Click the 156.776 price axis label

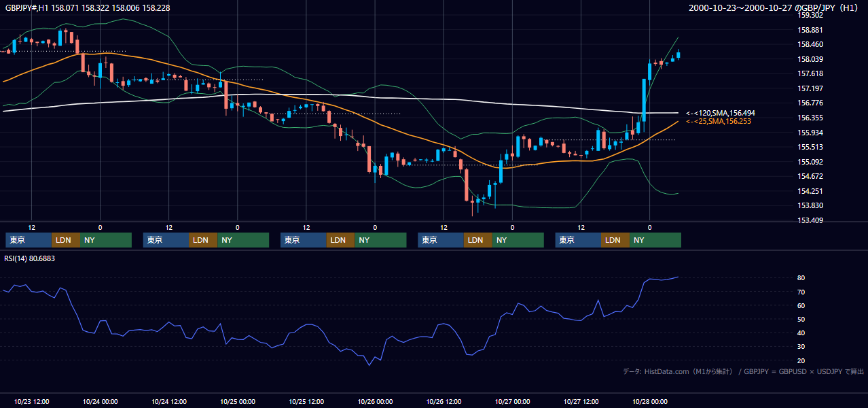pos(810,103)
